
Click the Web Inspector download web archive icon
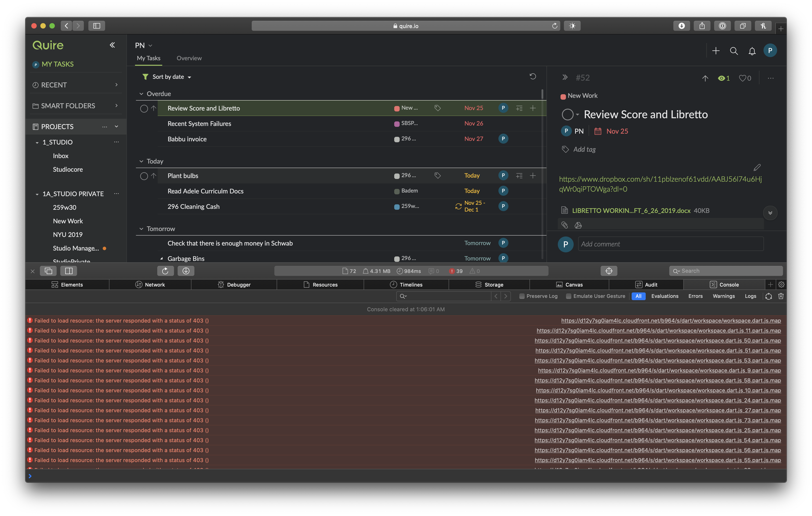(x=186, y=271)
